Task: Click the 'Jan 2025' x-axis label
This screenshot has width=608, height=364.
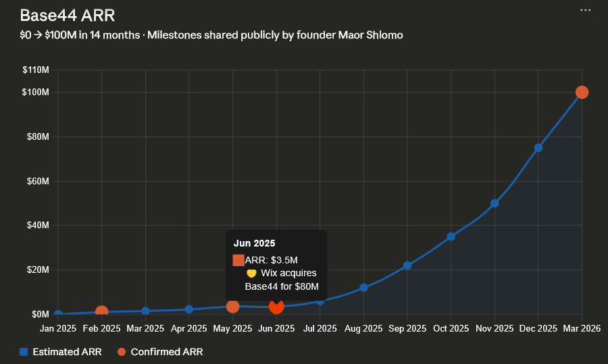Action: pyautogui.click(x=58, y=328)
